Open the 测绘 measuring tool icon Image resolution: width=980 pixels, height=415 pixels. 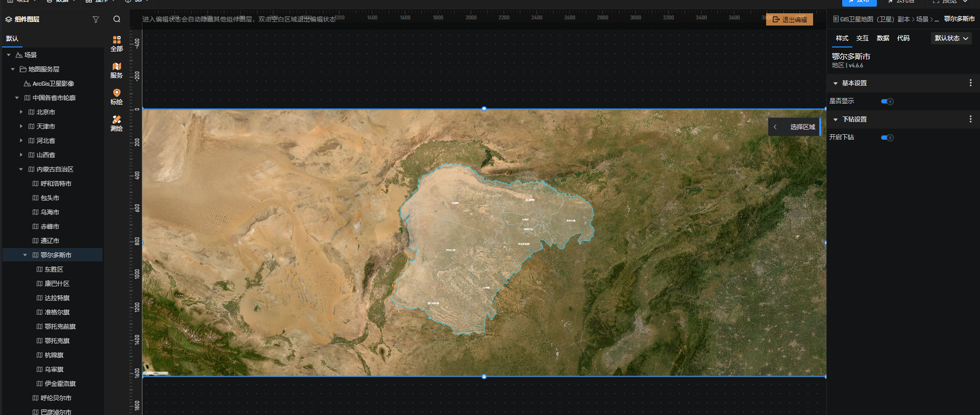(116, 123)
